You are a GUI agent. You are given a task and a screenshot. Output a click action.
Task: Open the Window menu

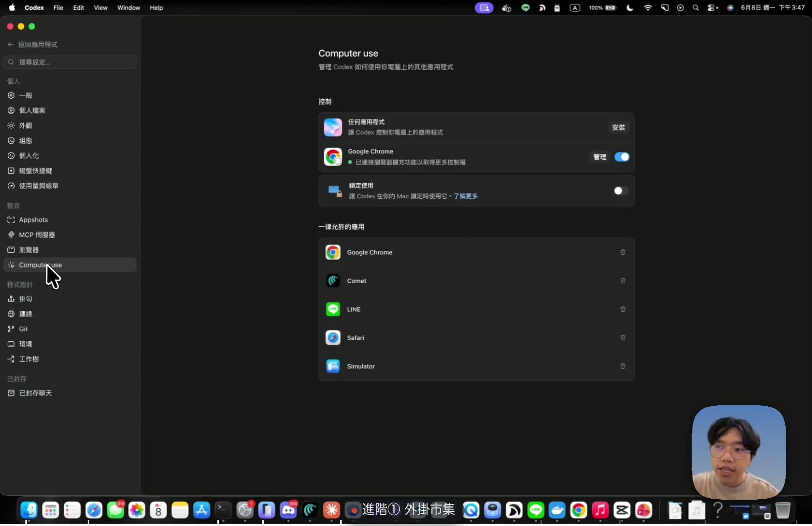coord(129,8)
